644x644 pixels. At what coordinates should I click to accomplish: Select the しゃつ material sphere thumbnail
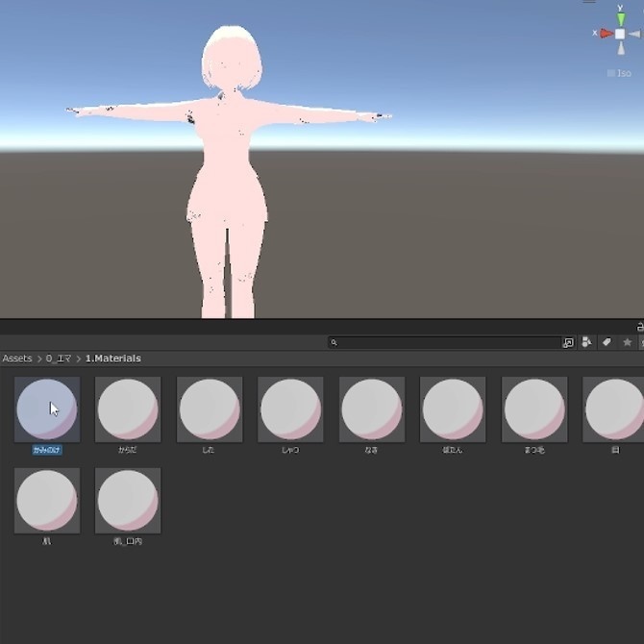click(x=290, y=409)
